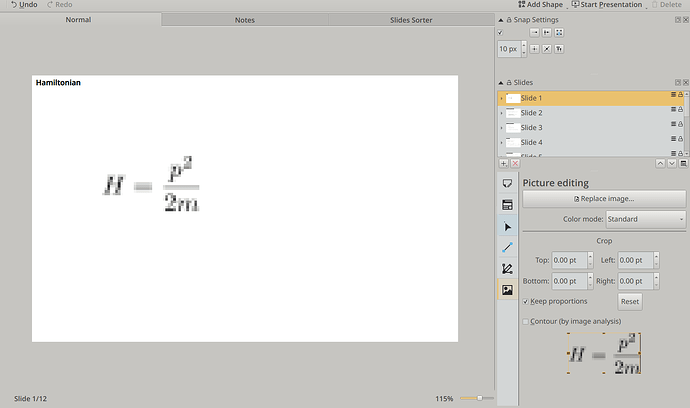Toggle node snapping icon in Snap Settings

[547, 33]
